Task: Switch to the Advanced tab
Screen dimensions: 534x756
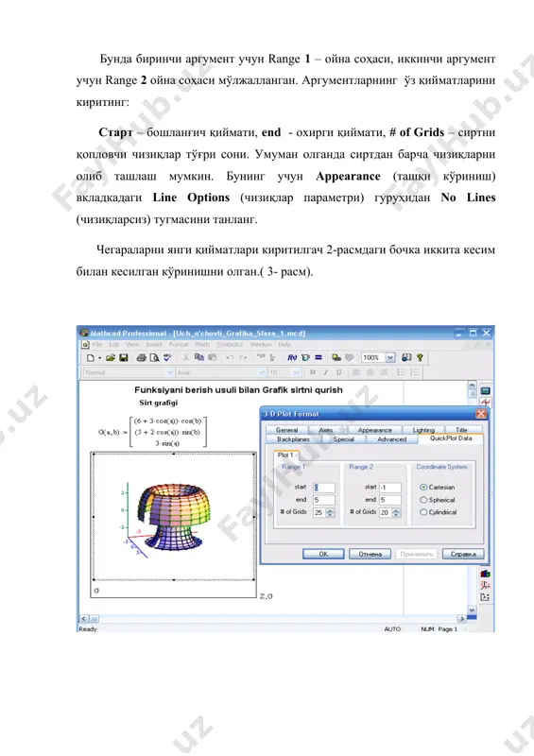Action: [391, 439]
